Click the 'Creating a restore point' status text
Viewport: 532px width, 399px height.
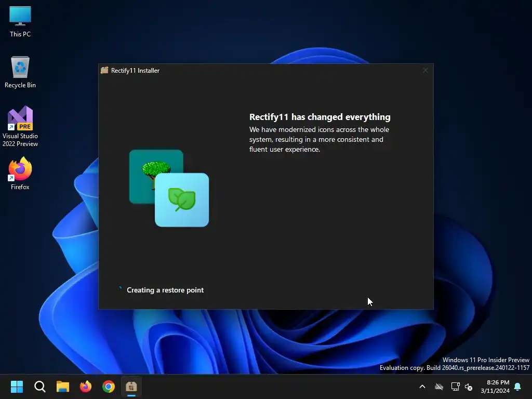pyautogui.click(x=165, y=290)
